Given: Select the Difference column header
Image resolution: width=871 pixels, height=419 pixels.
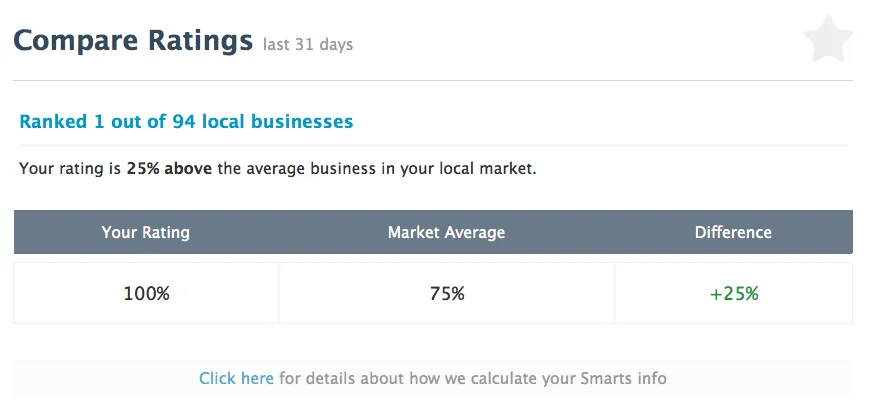Looking at the screenshot, I should 733,232.
